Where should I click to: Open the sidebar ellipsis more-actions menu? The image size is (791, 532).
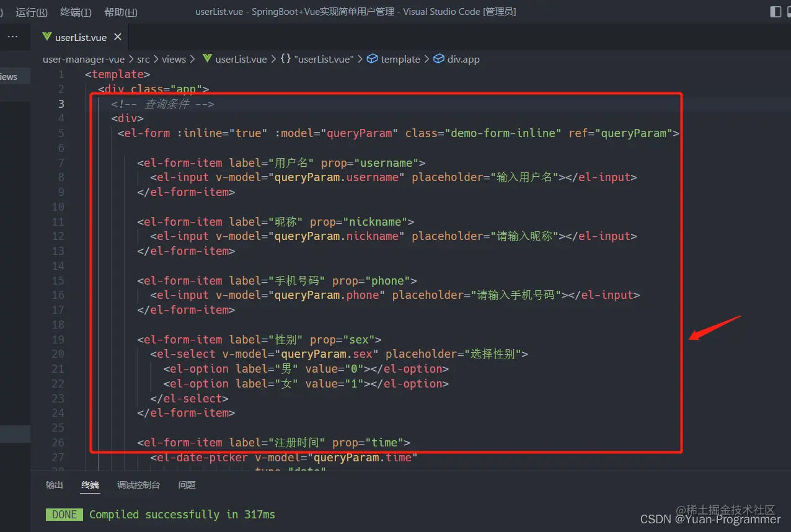12,37
